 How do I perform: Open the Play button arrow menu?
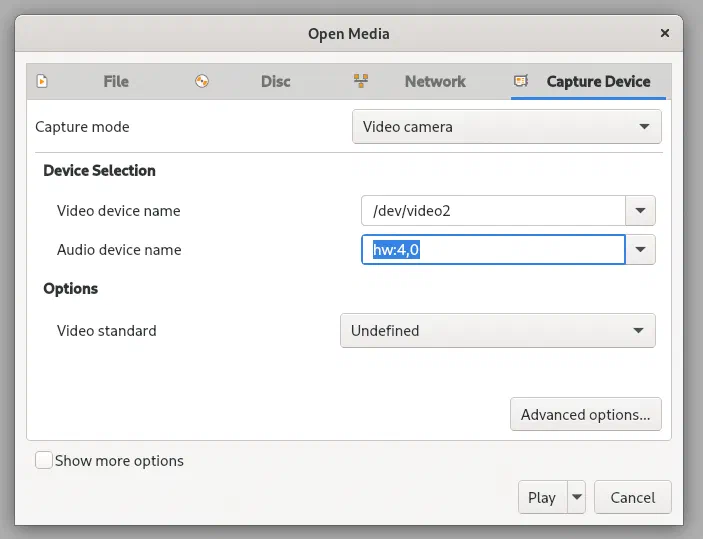tap(577, 497)
